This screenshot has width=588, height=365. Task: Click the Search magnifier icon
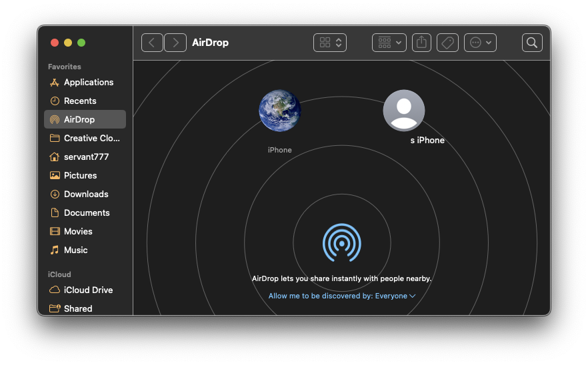click(532, 43)
